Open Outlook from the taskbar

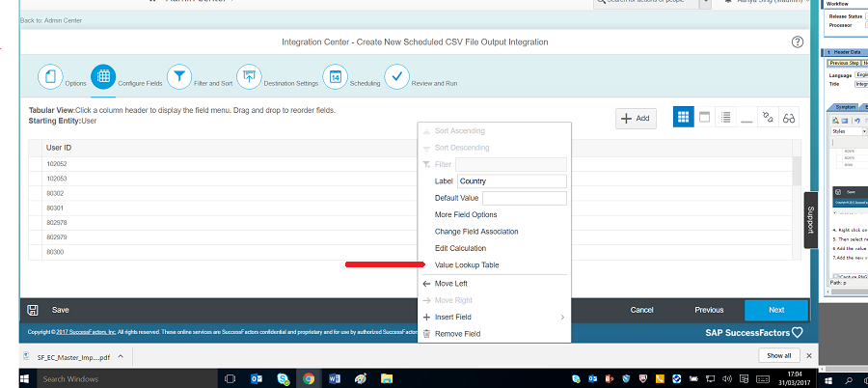tap(257, 379)
